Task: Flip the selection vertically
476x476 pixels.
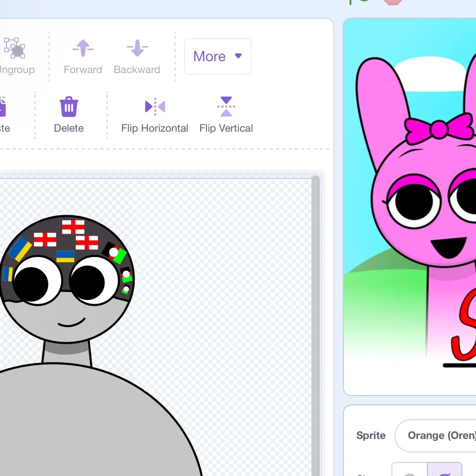Action: tap(226, 114)
